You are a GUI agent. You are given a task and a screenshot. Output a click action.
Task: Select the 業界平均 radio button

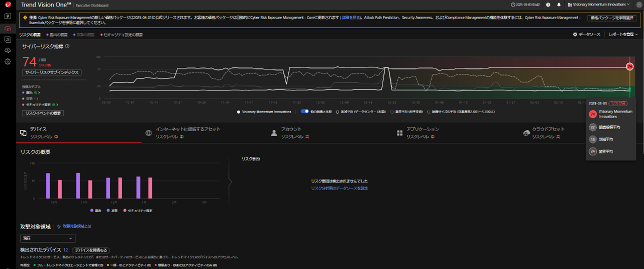click(392, 112)
